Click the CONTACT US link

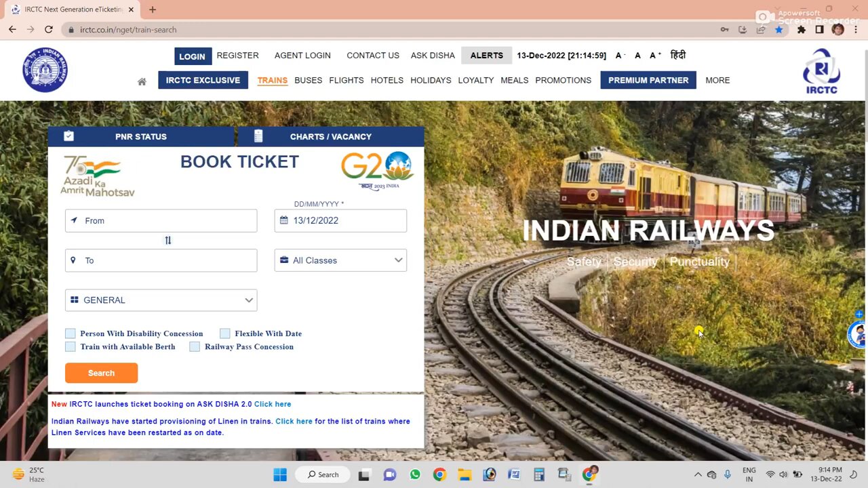pyautogui.click(x=373, y=56)
